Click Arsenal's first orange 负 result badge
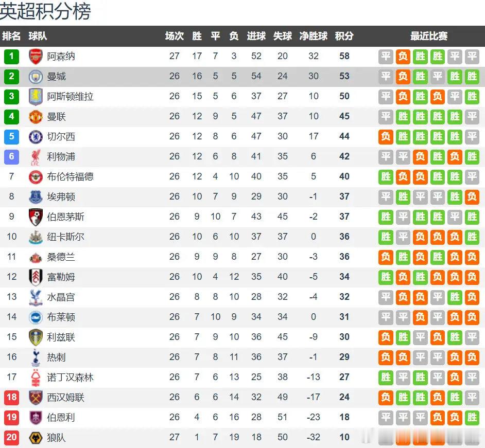Image resolution: width=485 pixels, height=448 pixels. (403, 57)
